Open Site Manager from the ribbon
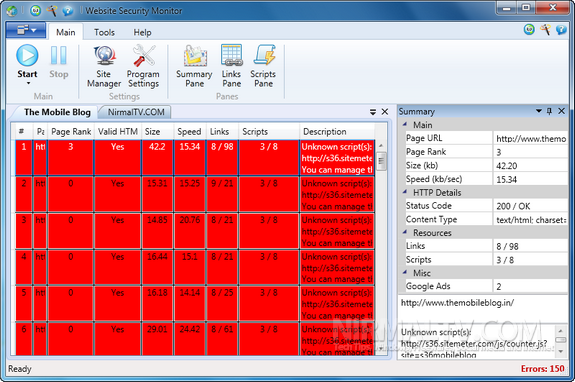 tap(104, 66)
